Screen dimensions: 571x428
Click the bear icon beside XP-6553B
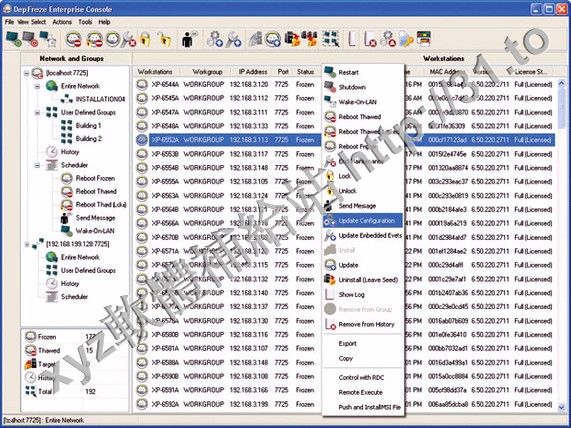[142, 154]
